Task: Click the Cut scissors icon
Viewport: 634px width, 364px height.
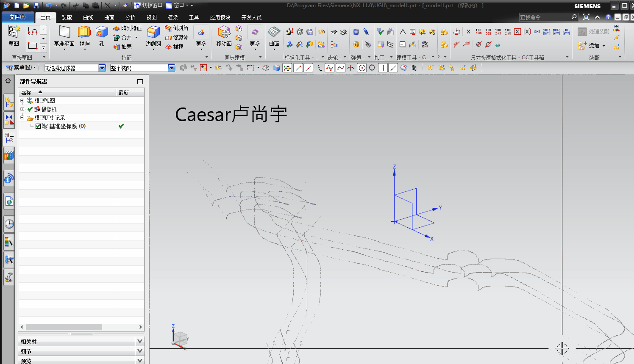Action: point(75,6)
